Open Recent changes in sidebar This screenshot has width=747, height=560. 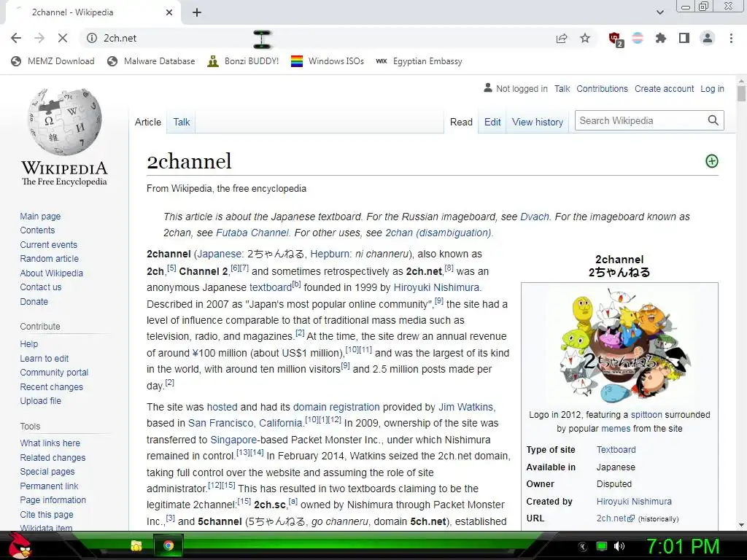point(52,386)
